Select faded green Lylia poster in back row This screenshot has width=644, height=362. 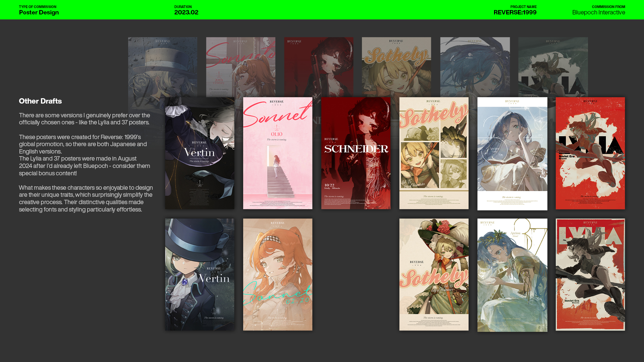(x=553, y=67)
